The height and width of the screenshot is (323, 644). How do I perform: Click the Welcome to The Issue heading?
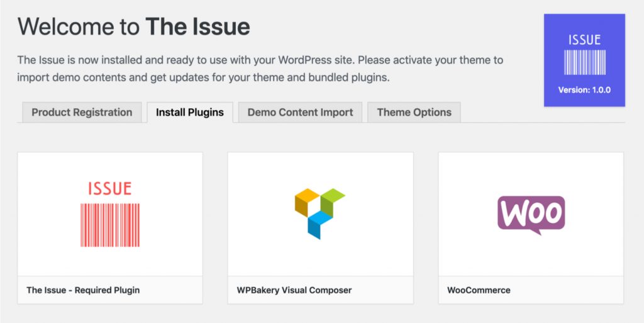click(x=134, y=26)
